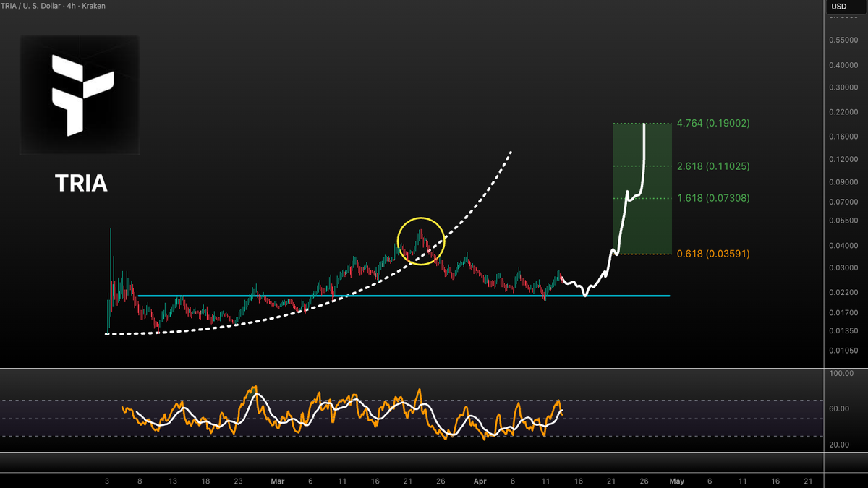Click the 0.618 (0.03591) level label
The image size is (868, 488).
pos(712,254)
